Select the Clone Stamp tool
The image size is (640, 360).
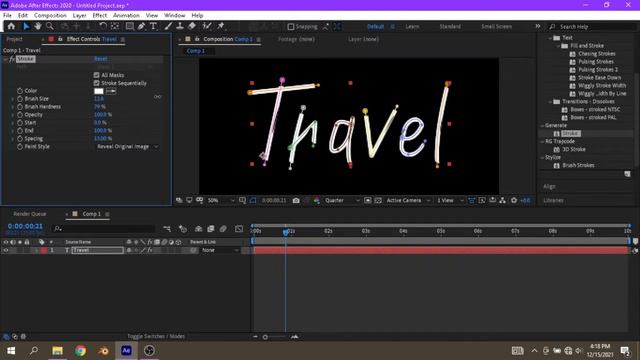click(x=180, y=26)
